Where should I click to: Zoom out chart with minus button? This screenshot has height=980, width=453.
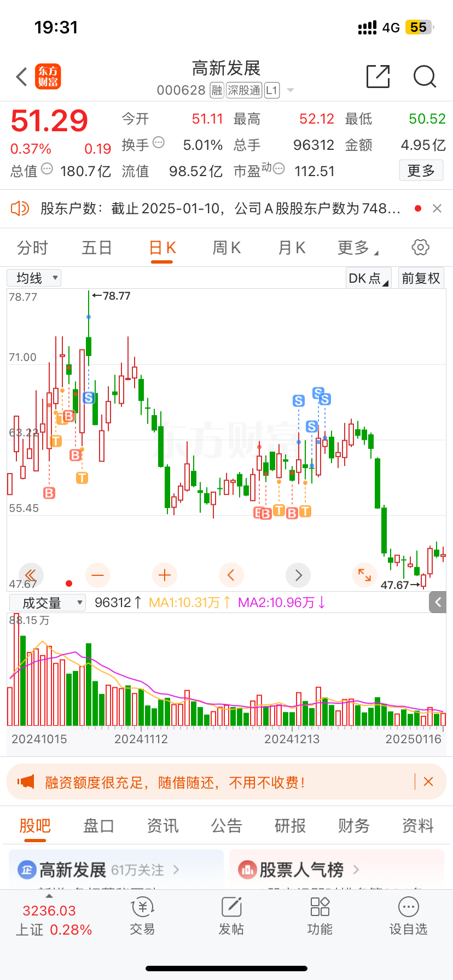(98, 575)
